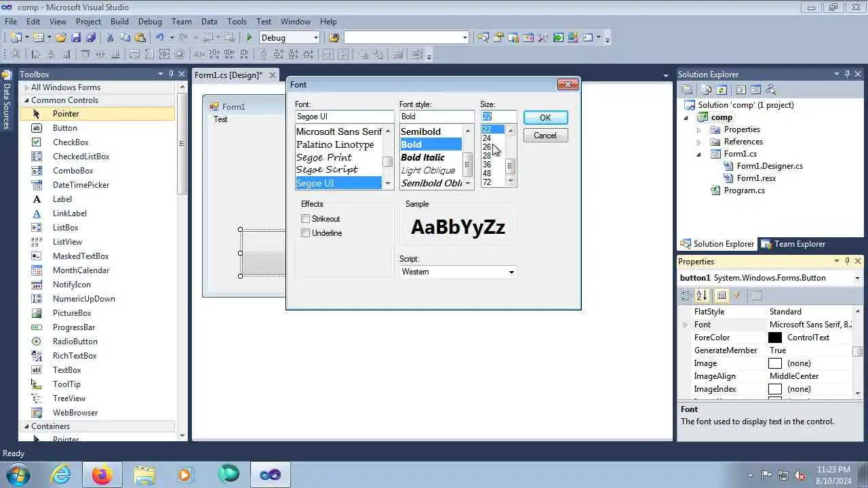Click the Copy toolbar icon
Screen dimensions: 868x488
pos(125,38)
